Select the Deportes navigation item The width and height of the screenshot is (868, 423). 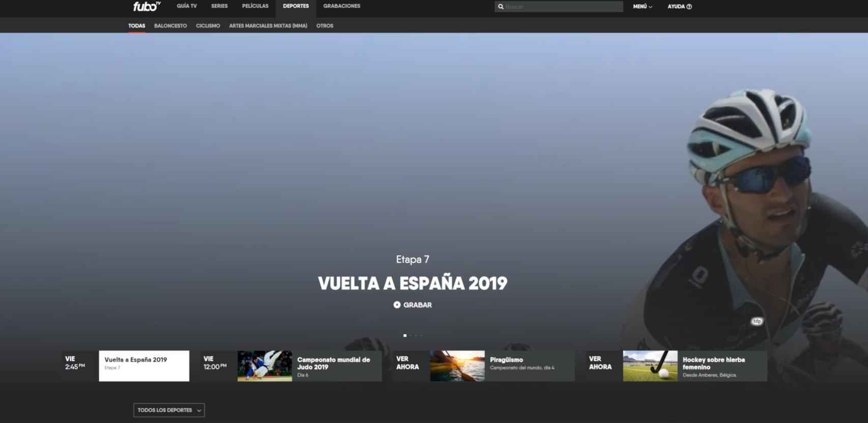click(296, 6)
